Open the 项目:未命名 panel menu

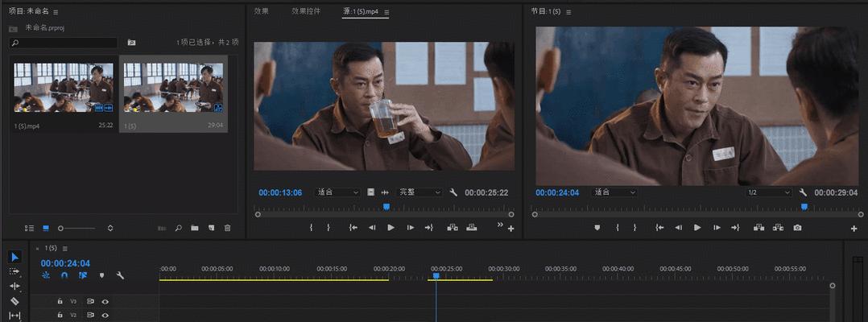click(56, 11)
